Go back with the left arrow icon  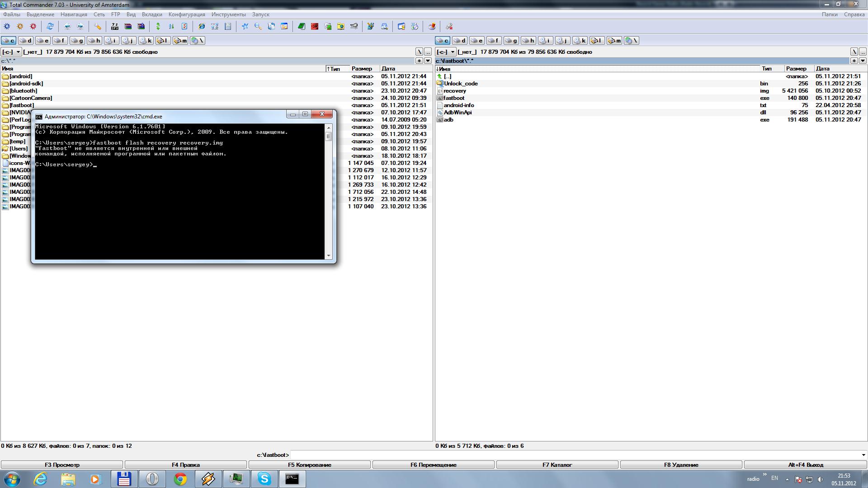[67, 27]
